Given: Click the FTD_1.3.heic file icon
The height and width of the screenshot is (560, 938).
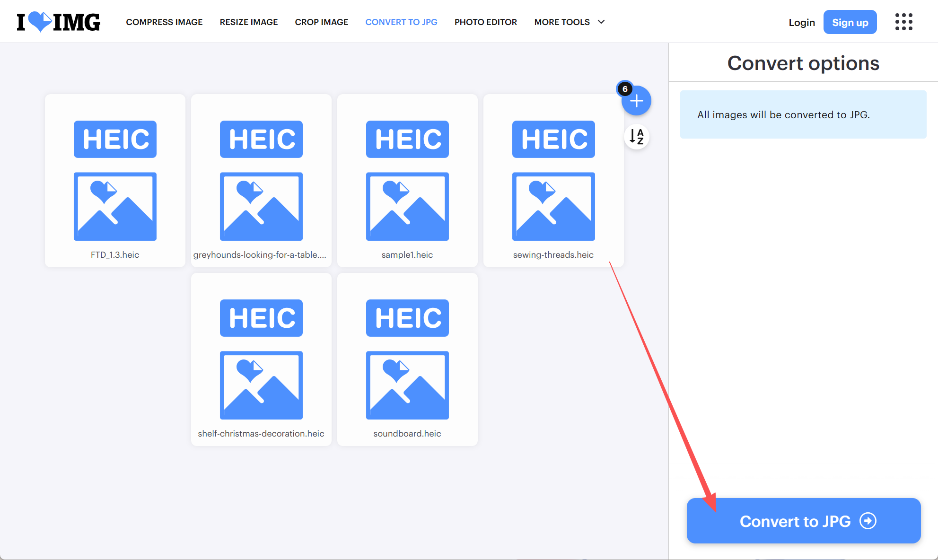Looking at the screenshot, I should pyautogui.click(x=115, y=206).
